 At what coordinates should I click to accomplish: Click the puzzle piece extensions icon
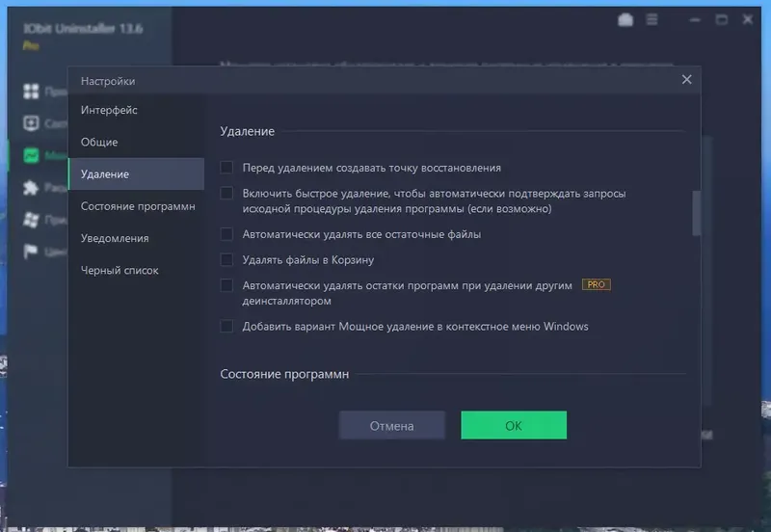tap(31, 187)
